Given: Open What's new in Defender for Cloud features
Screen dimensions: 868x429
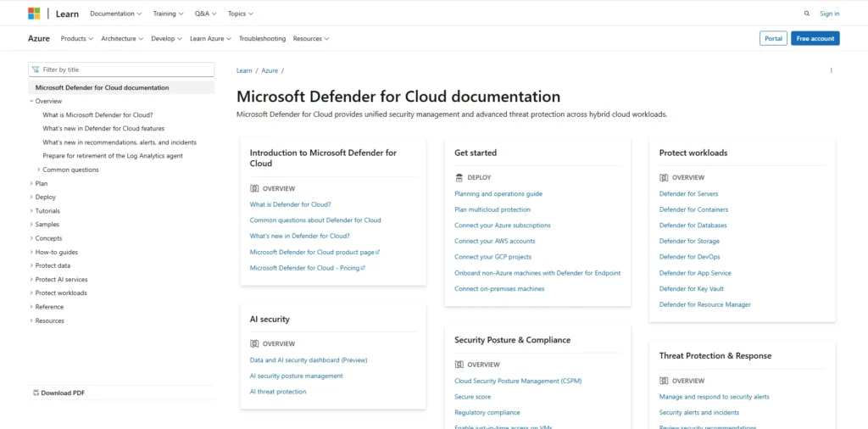Looking at the screenshot, I should pos(103,128).
